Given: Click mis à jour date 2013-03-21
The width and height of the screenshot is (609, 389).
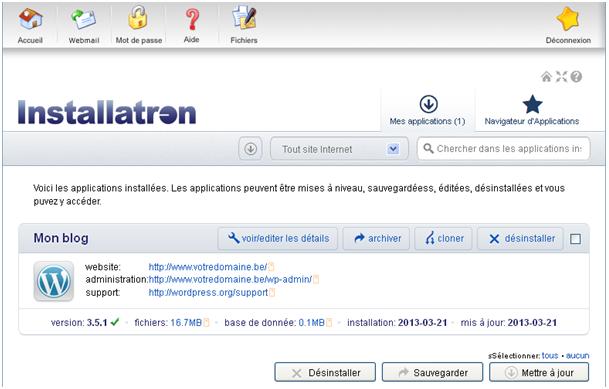Looking at the screenshot, I should point(532,323).
